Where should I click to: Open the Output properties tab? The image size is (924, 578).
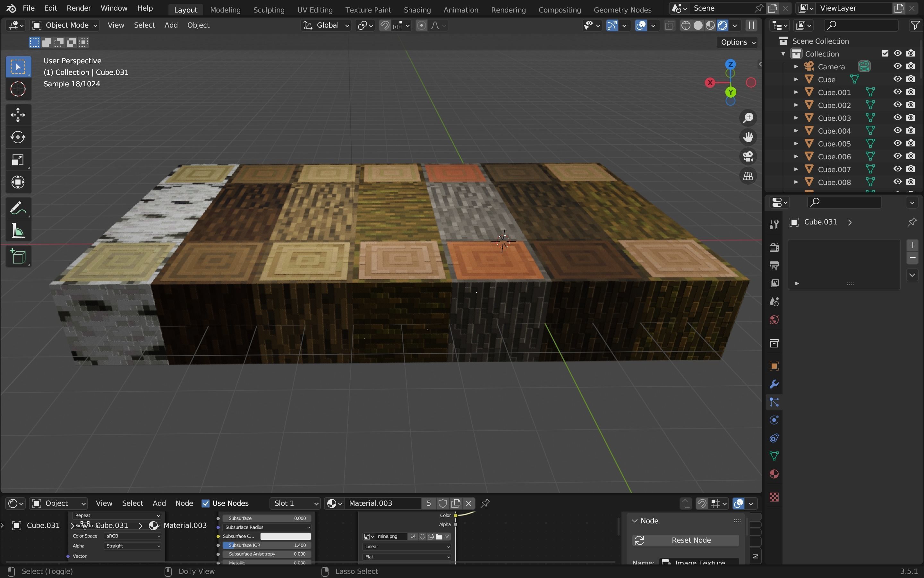click(774, 265)
